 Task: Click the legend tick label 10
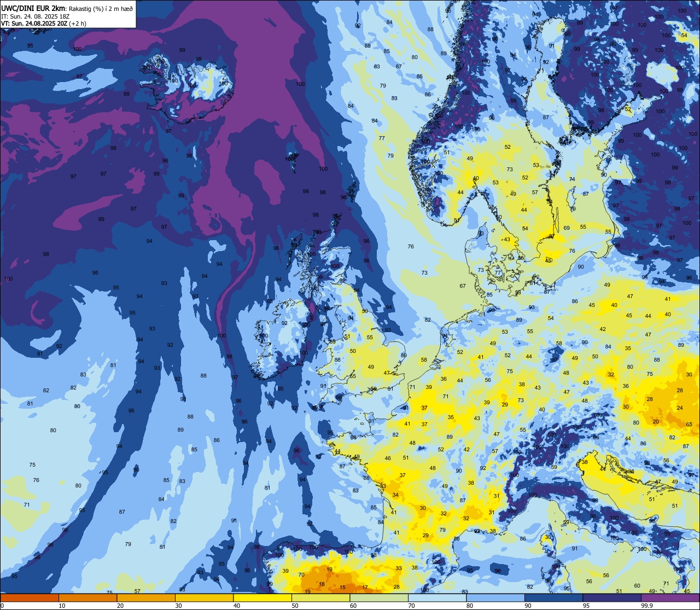62,606
